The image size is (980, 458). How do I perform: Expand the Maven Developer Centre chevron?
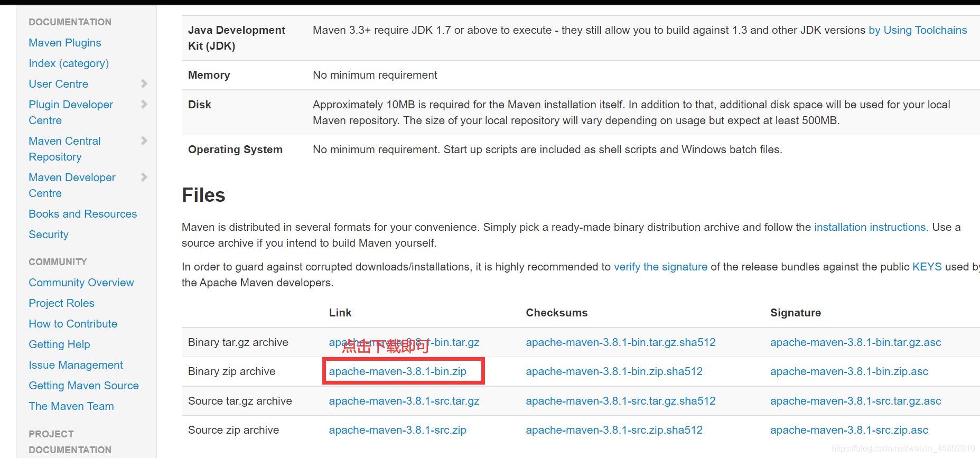tap(144, 177)
